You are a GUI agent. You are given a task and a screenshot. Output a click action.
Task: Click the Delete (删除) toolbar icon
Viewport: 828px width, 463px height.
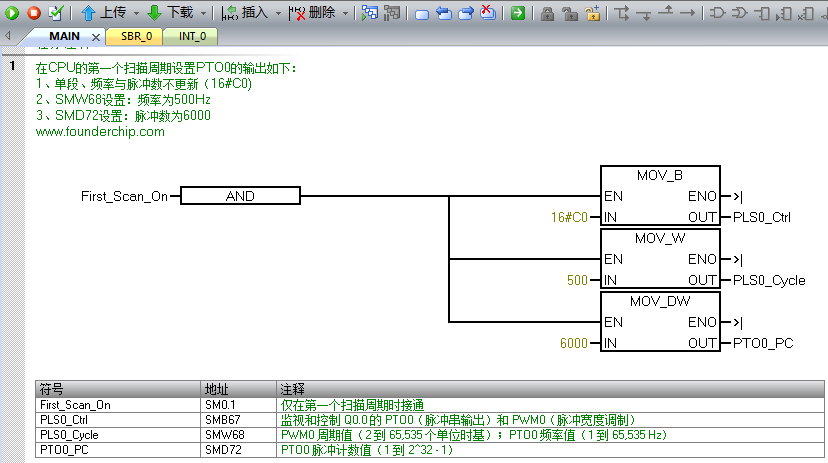click(297, 13)
